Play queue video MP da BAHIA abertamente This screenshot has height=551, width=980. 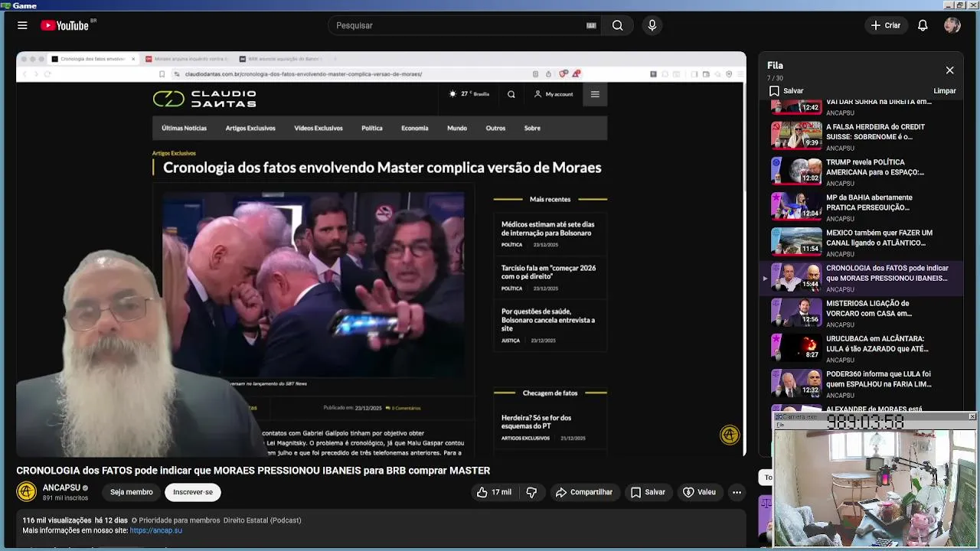coord(861,207)
